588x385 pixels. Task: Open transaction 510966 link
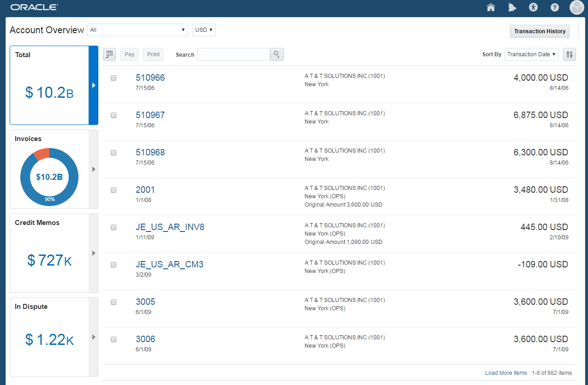(x=150, y=77)
